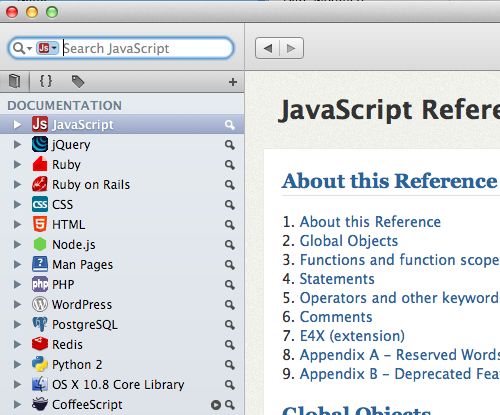Search within HTML using its magnifier icon

pos(230,225)
